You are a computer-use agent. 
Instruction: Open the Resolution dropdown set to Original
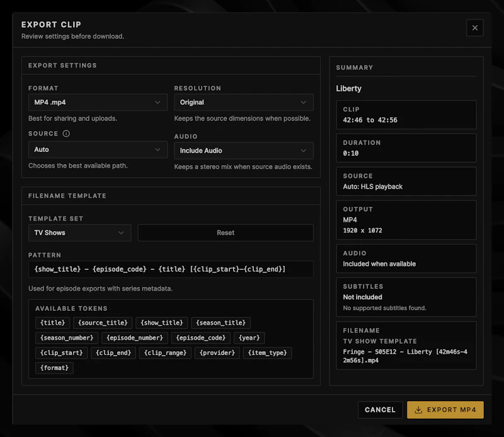pos(244,102)
